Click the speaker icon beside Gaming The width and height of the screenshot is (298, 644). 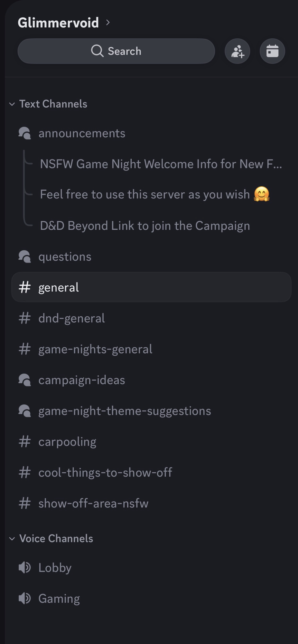(25, 599)
